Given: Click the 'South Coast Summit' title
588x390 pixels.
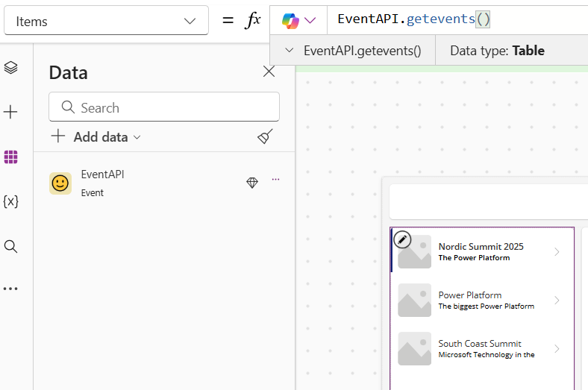Looking at the screenshot, I should tap(480, 344).
